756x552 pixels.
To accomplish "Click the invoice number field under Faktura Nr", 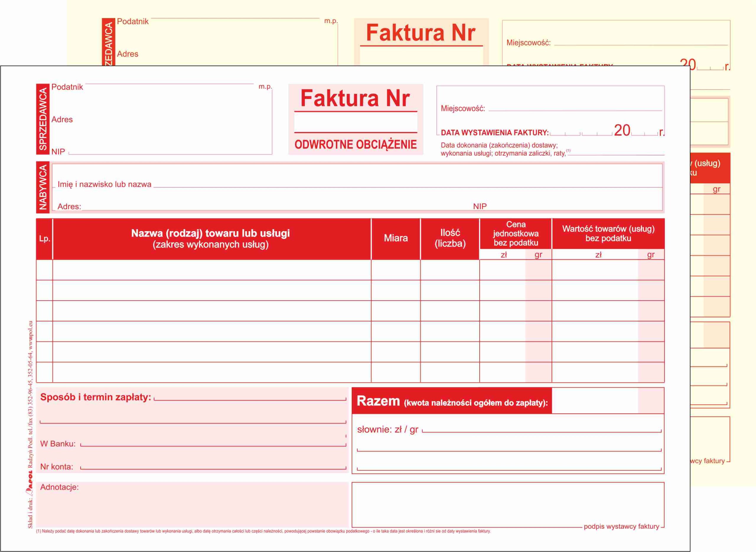I will point(356,122).
